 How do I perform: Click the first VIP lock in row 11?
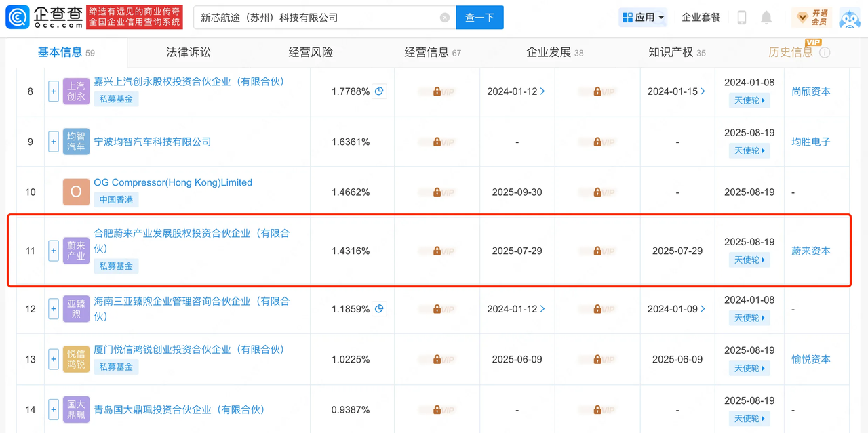(437, 251)
